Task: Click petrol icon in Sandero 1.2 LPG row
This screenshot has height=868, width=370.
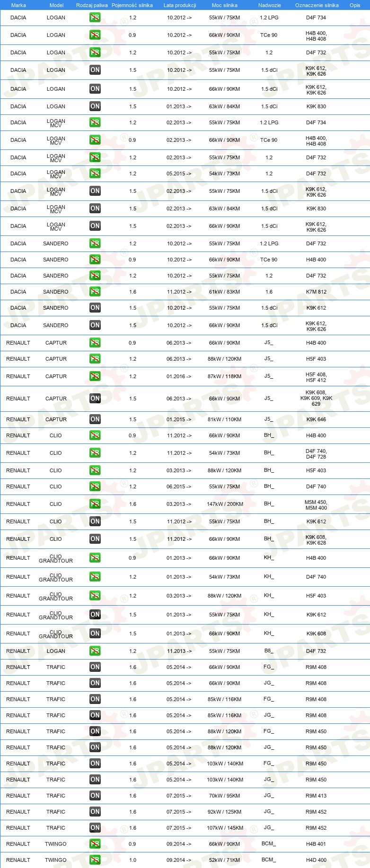Action: point(95,243)
